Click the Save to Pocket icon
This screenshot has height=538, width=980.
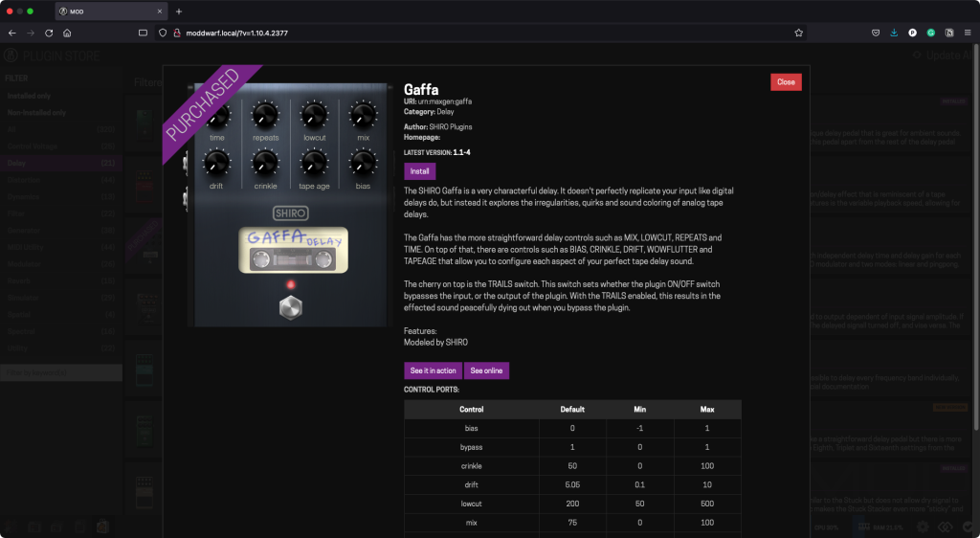pyautogui.click(x=876, y=33)
